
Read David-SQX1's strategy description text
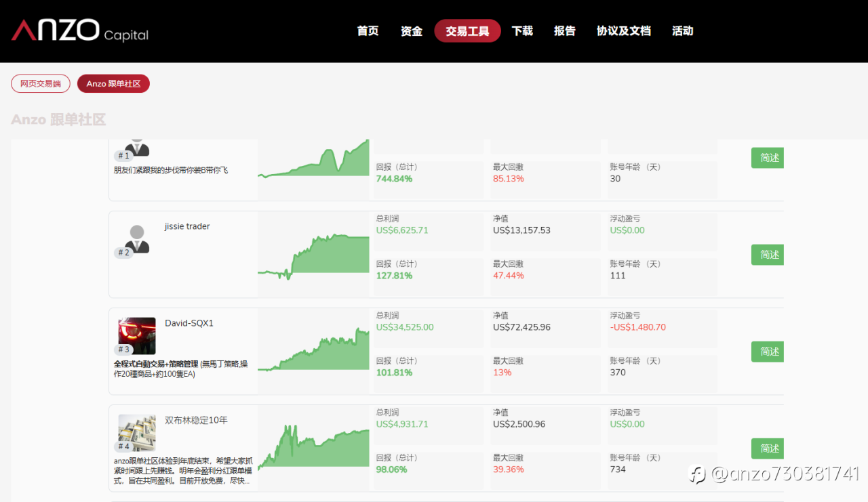[181, 369]
